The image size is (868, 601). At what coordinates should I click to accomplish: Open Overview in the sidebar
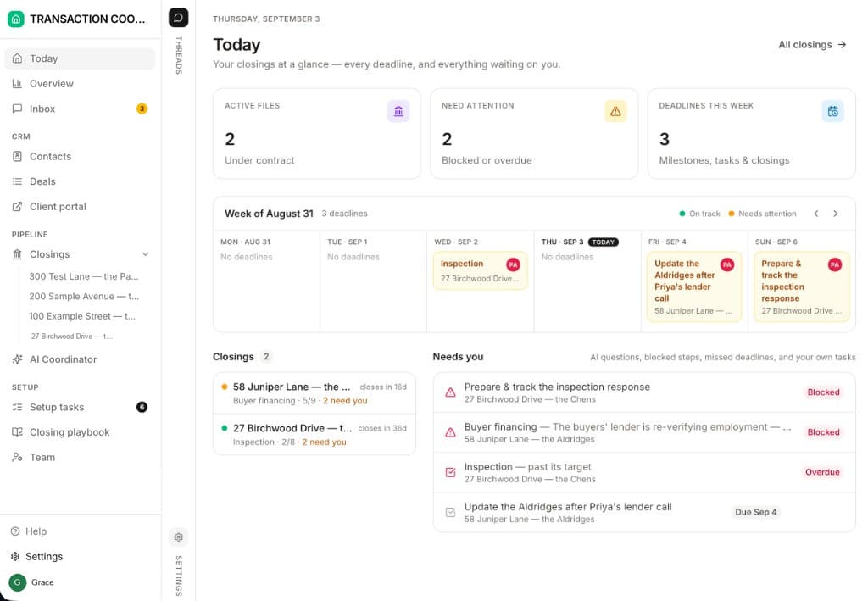coord(80,84)
